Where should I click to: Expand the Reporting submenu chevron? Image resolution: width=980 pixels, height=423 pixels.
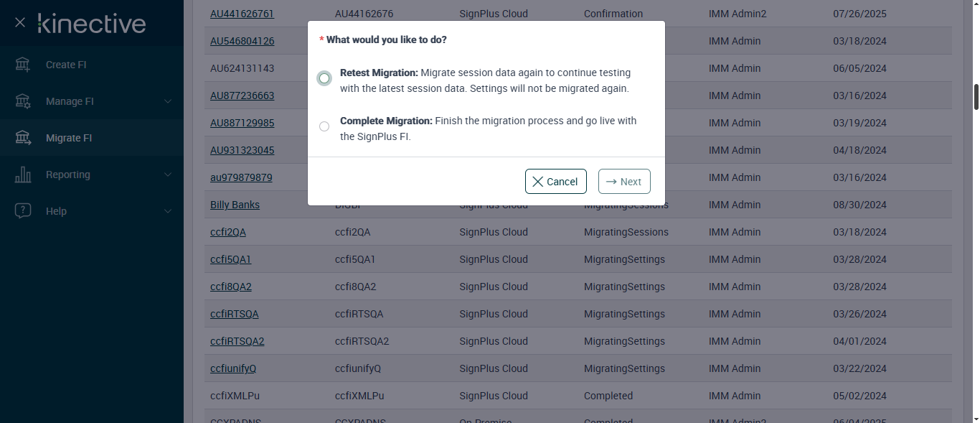tap(168, 175)
